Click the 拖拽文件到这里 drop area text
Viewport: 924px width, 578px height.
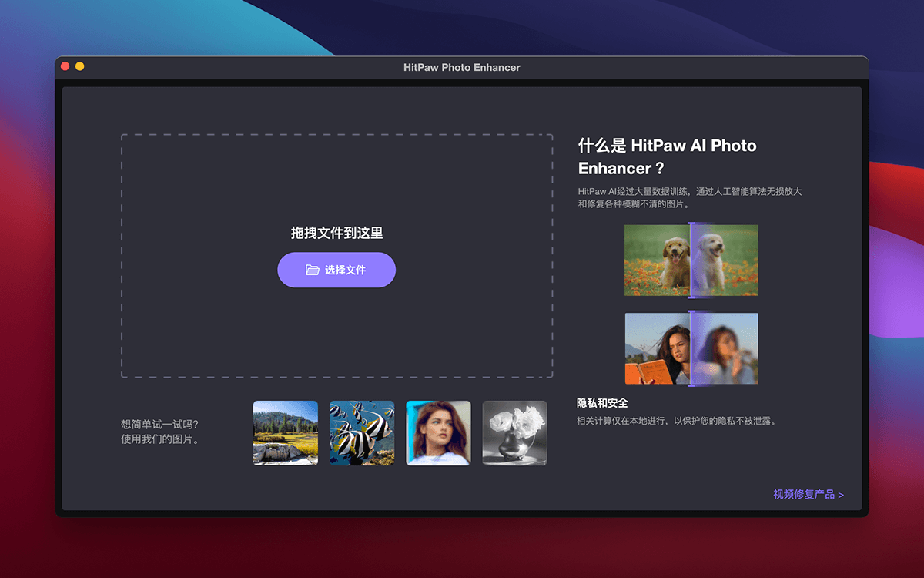[x=336, y=234]
